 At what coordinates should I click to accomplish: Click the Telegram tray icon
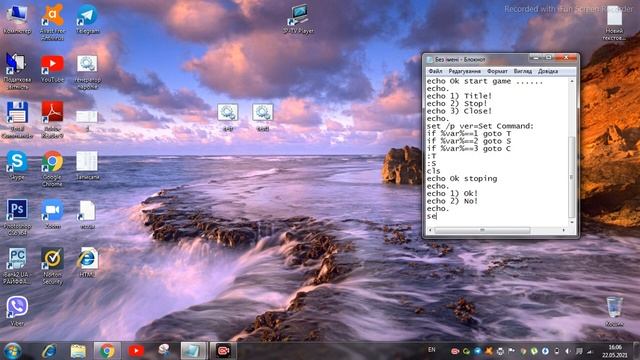pos(478,351)
